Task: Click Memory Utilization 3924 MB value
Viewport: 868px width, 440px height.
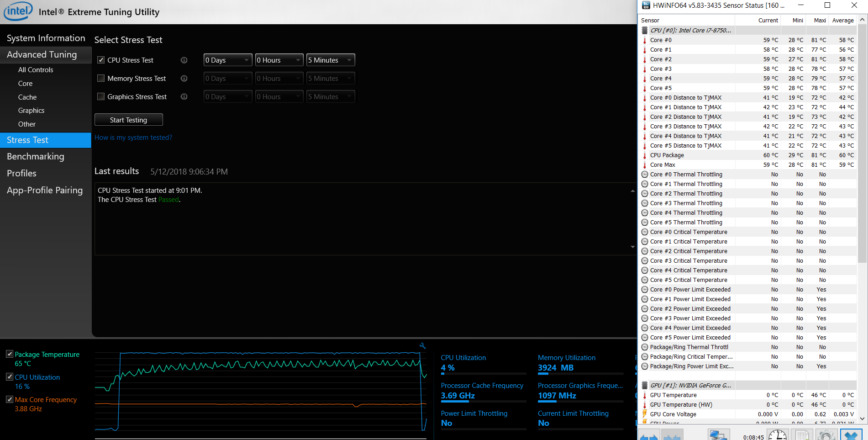Action: pyautogui.click(x=556, y=368)
